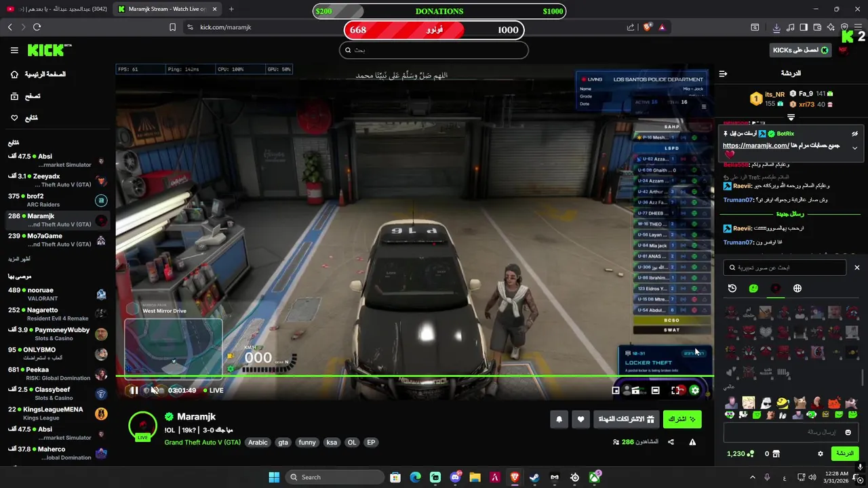Click into the emote search field
This screenshot has width=868, height=488.
coord(785,268)
